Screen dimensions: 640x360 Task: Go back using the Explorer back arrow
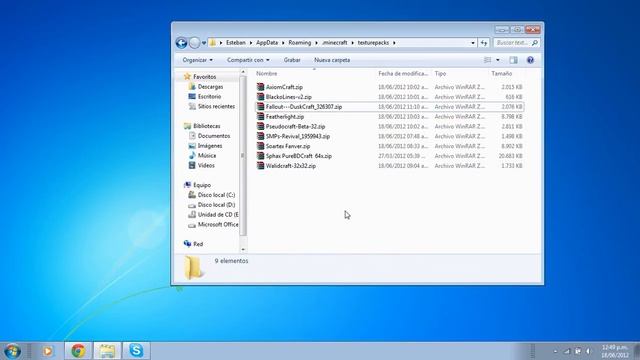pos(181,42)
